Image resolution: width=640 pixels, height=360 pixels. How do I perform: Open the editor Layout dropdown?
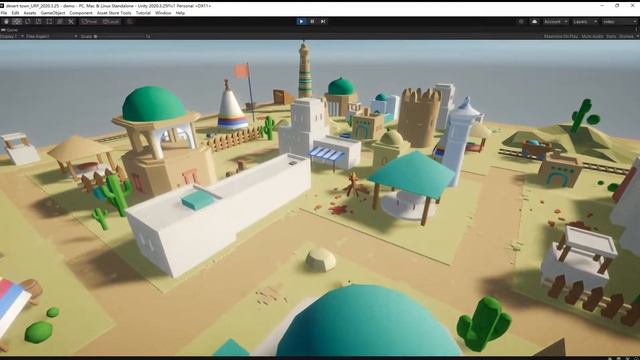620,22
